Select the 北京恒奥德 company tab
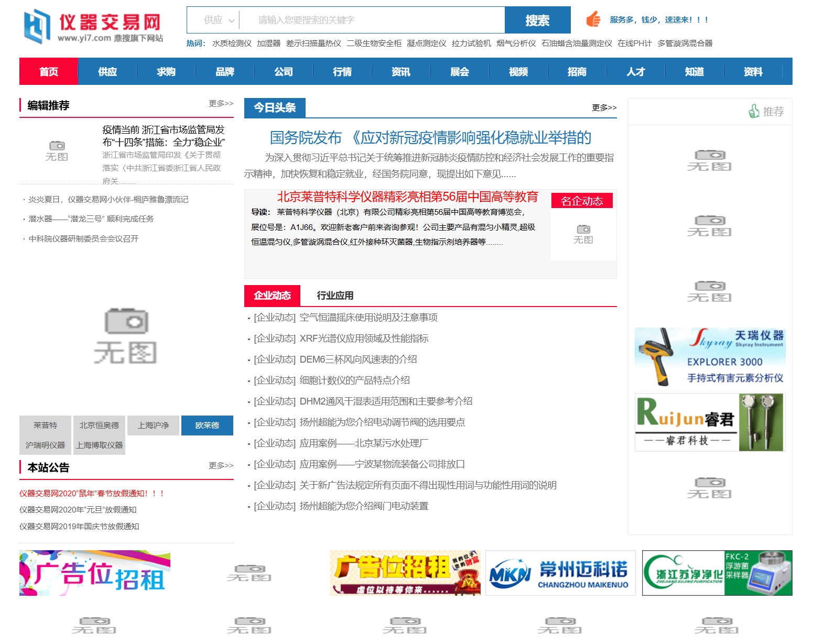Image resolution: width=824 pixels, height=644 pixels. [x=99, y=425]
